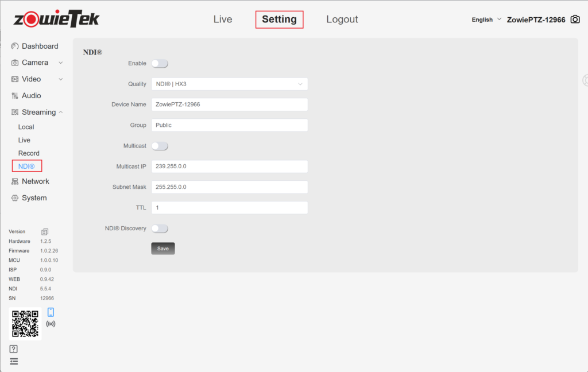Screen dimensions: 588x372
Task: Click the blue mobile phone icon
Action: (x=51, y=312)
